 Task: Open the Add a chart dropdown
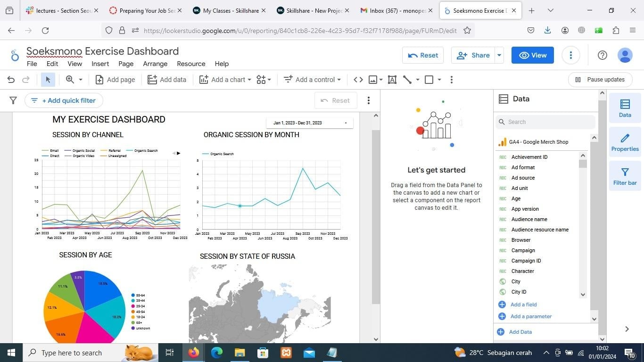point(225,80)
